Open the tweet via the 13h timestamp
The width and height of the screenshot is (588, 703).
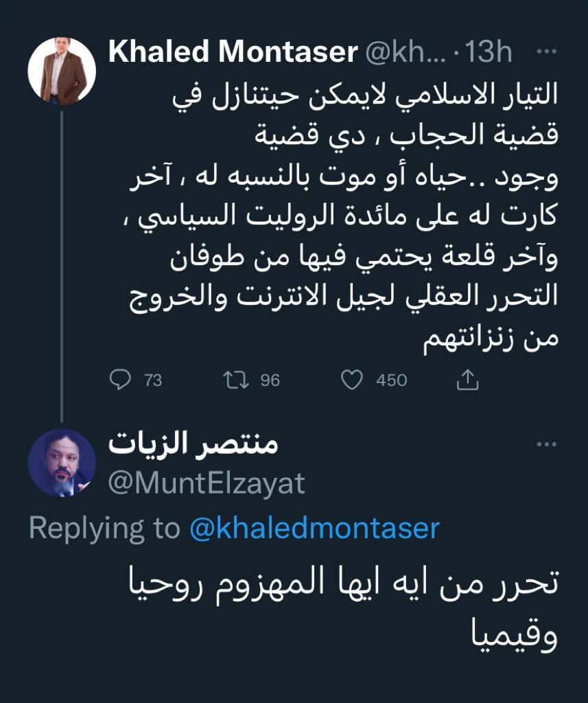(489, 53)
